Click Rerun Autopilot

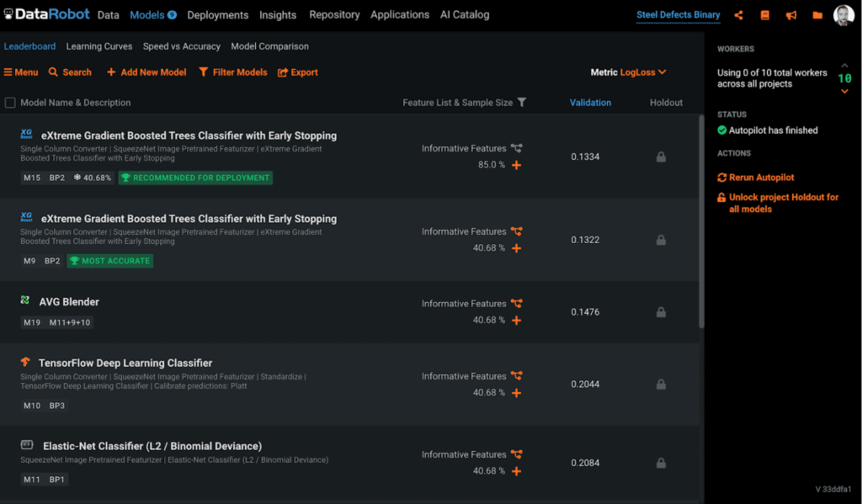(x=756, y=178)
